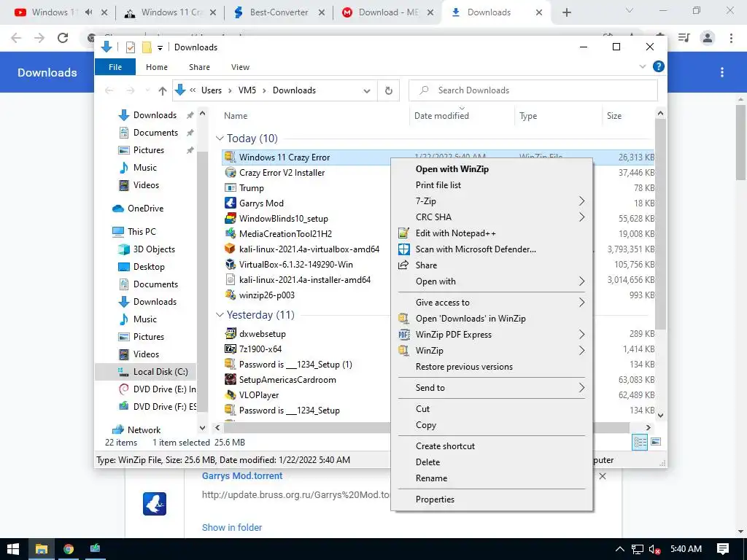The width and height of the screenshot is (747, 560).
Task: Click the VLOPlayer file icon
Action: point(230,394)
